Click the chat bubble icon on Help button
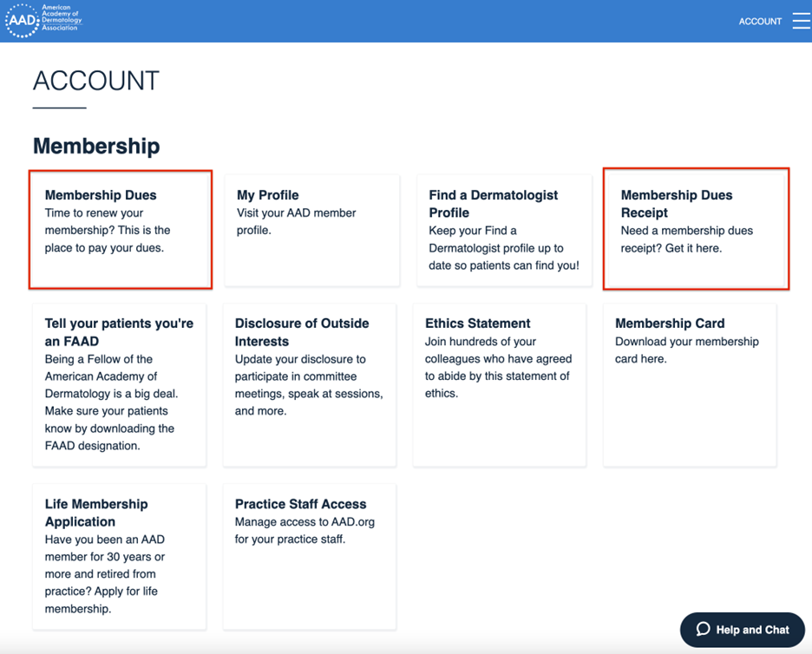 tap(704, 630)
